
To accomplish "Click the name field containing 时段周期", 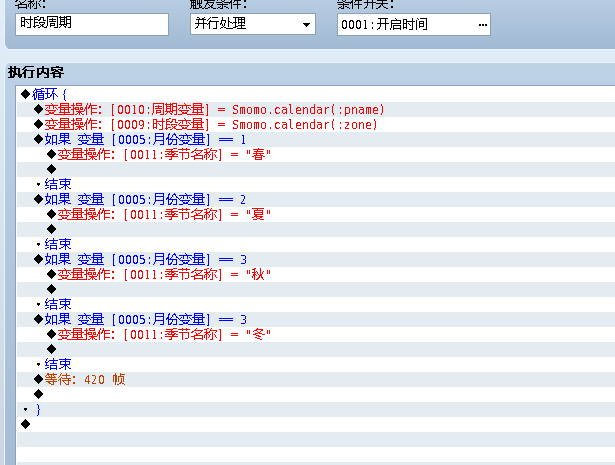I will [92, 24].
